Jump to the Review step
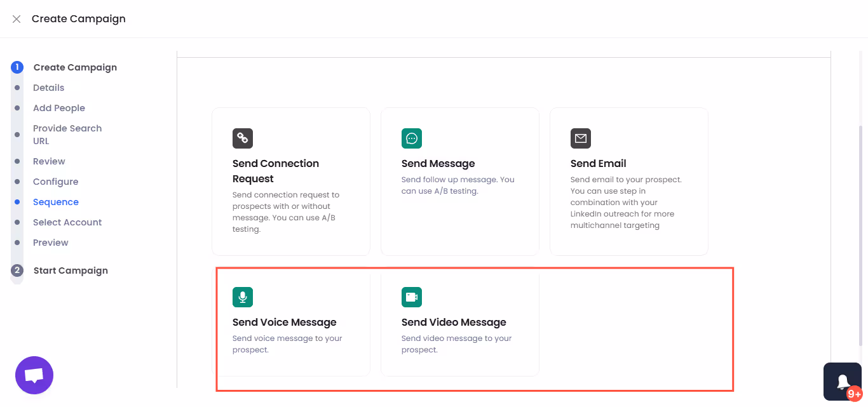The image size is (868, 407). pyautogui.click(x=49, y=161)
